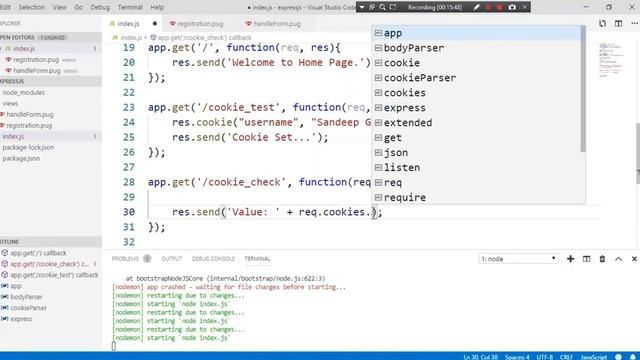The width and height of the screenshot is (640, 360).
Task: Choose 'json' suggestion in autocomplete list
Action: (476, 153)
